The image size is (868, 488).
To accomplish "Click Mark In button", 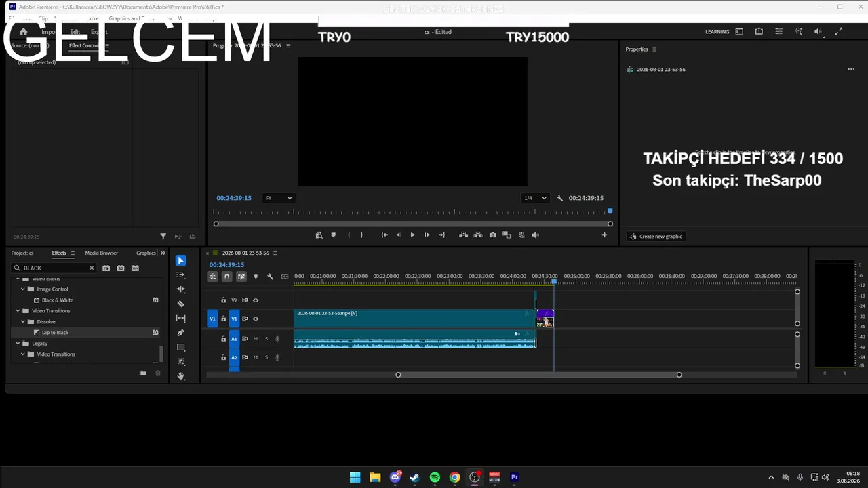I will pyautogui.click(x=349, y=235).
